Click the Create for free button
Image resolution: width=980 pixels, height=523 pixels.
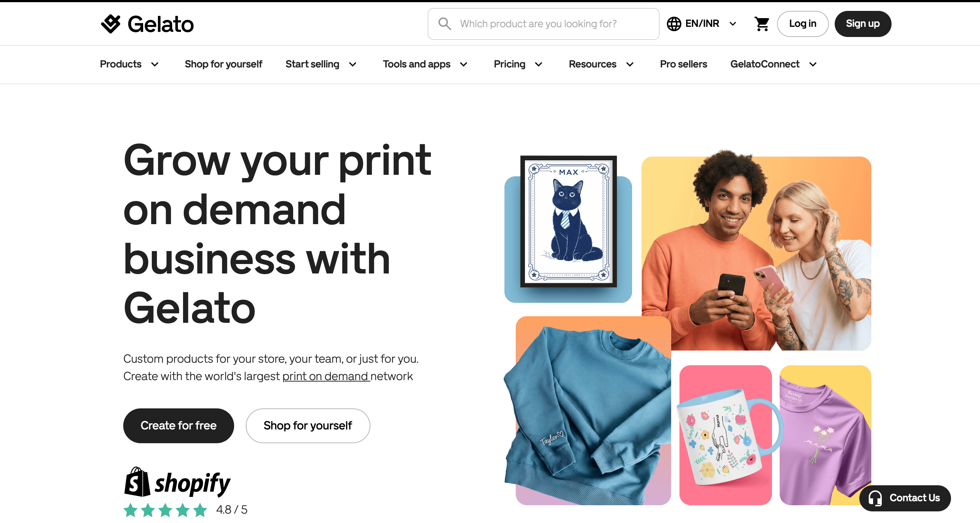pos(178,425)
